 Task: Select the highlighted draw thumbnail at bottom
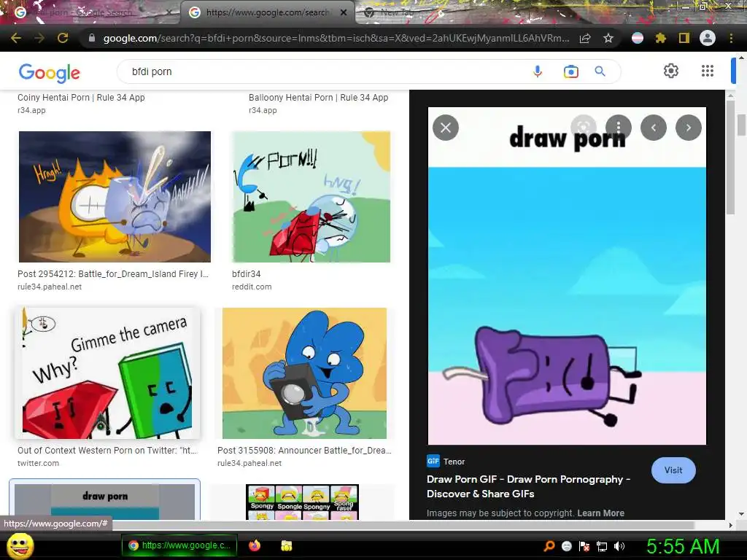click(x=105, y=502)
